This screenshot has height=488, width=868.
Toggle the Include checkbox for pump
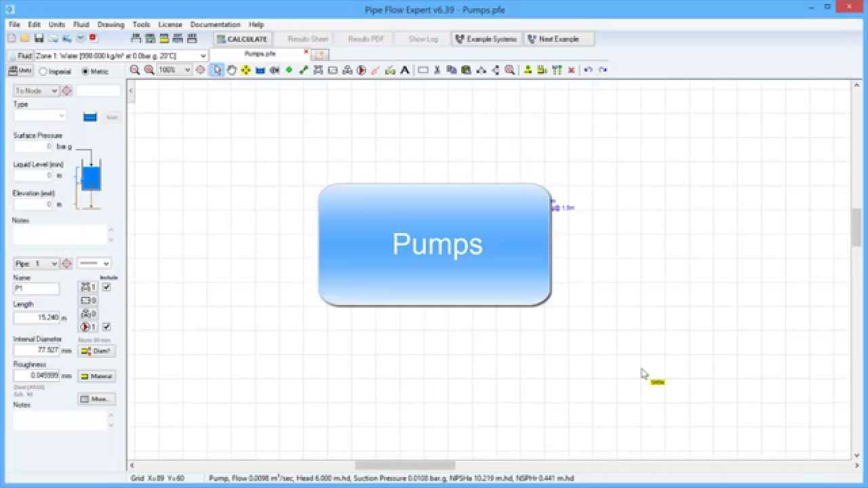click(106, 327)
